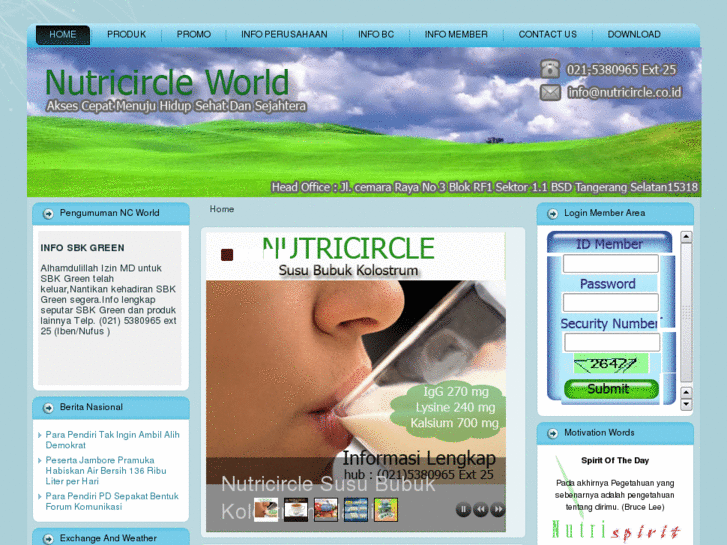Open the DOWNLOAD menu item

634,35
